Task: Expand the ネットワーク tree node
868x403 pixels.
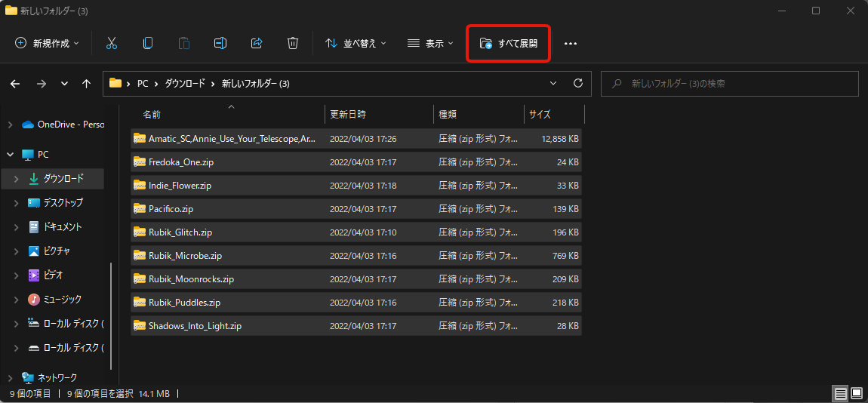Action: [x=10, y=377]
